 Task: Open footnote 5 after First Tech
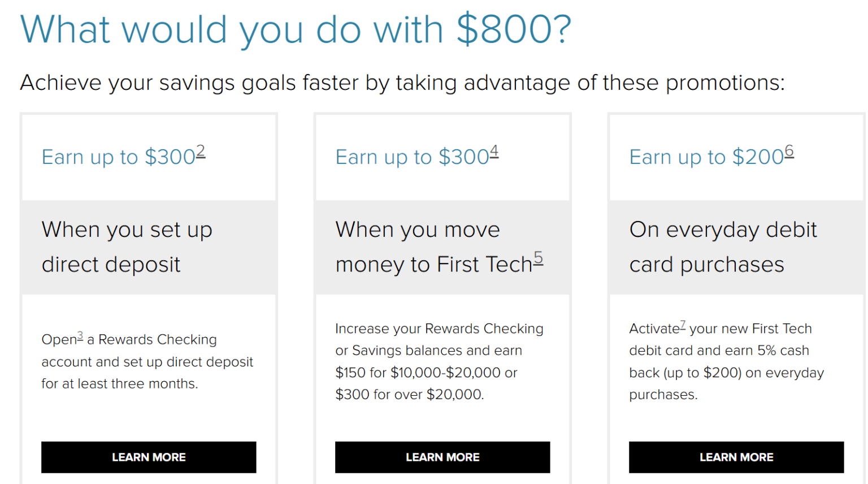pyautogui.click(x=539, y=257)
